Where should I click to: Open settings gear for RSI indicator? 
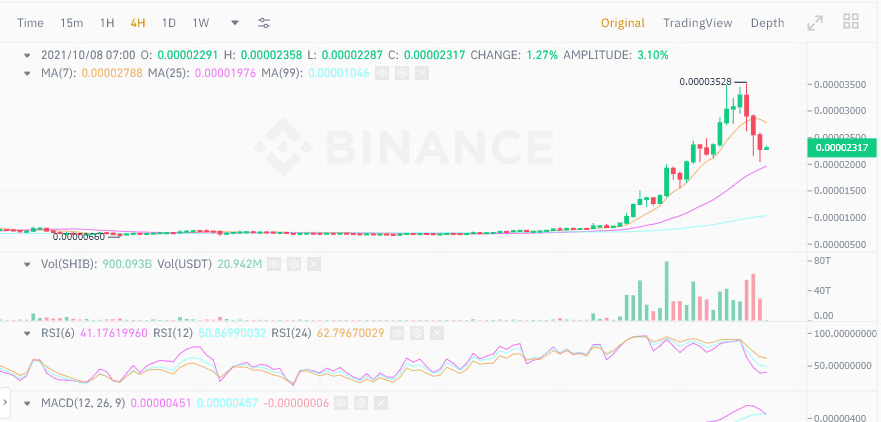416,333
